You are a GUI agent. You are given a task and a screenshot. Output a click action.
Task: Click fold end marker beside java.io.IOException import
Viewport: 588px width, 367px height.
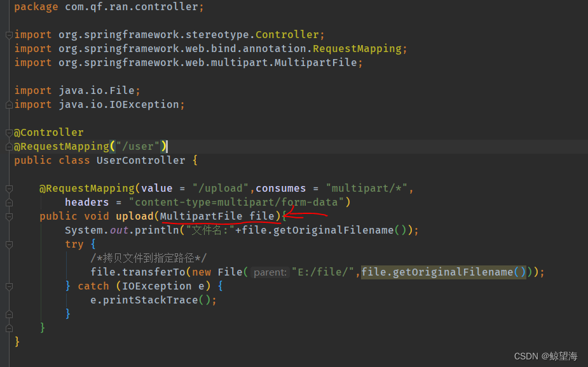(10, 105)
